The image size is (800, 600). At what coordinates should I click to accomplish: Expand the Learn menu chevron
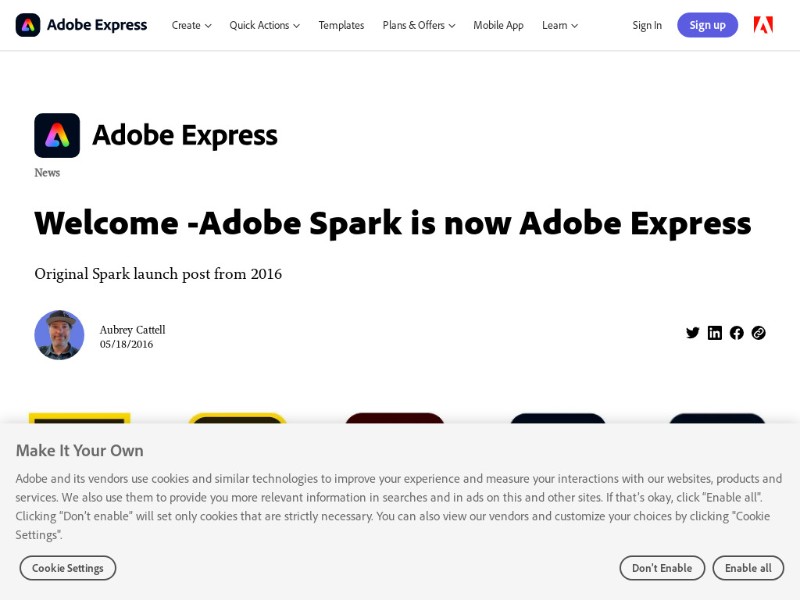(x=574, y=26)
